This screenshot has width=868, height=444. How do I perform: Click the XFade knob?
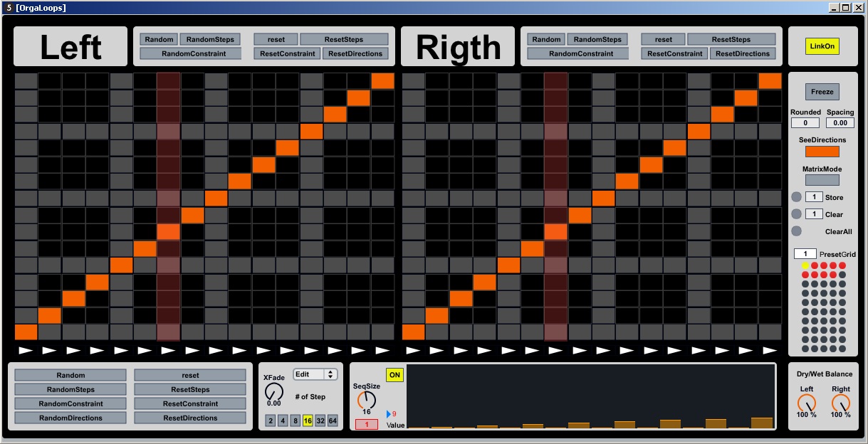pyautogui.click(x=273, y=391)
